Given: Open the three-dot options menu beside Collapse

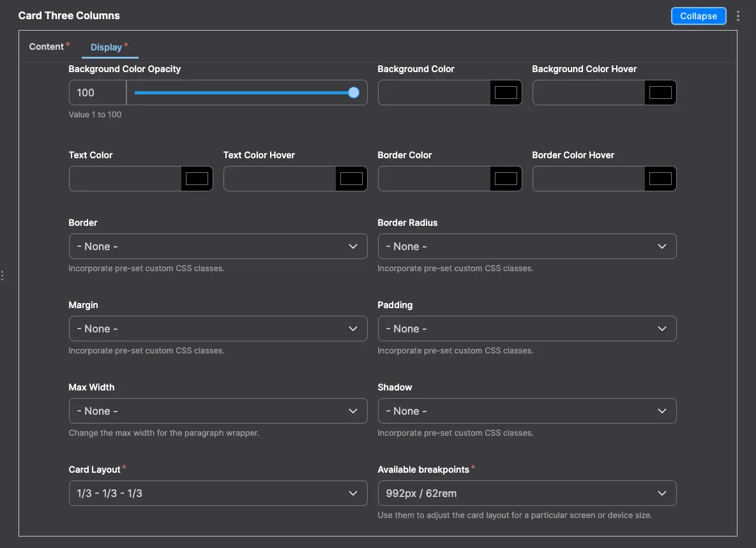Looking at the screenshot, I should [737, 16].
